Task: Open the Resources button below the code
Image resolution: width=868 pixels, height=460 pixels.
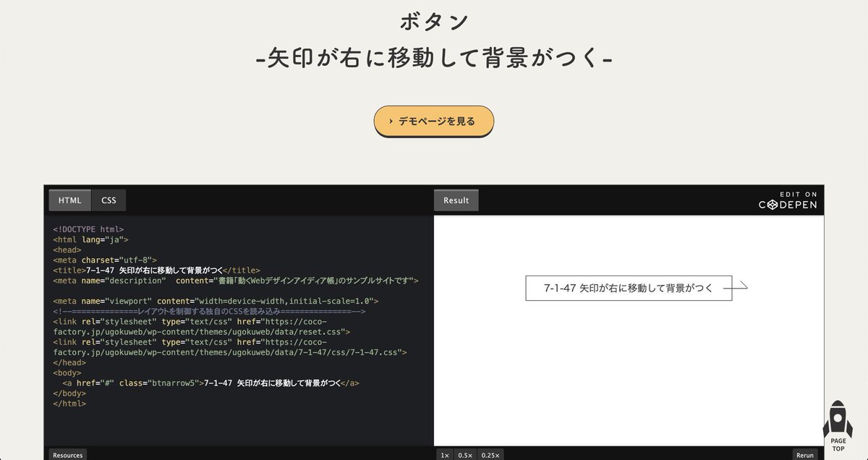Action: [x=68, y=455]
